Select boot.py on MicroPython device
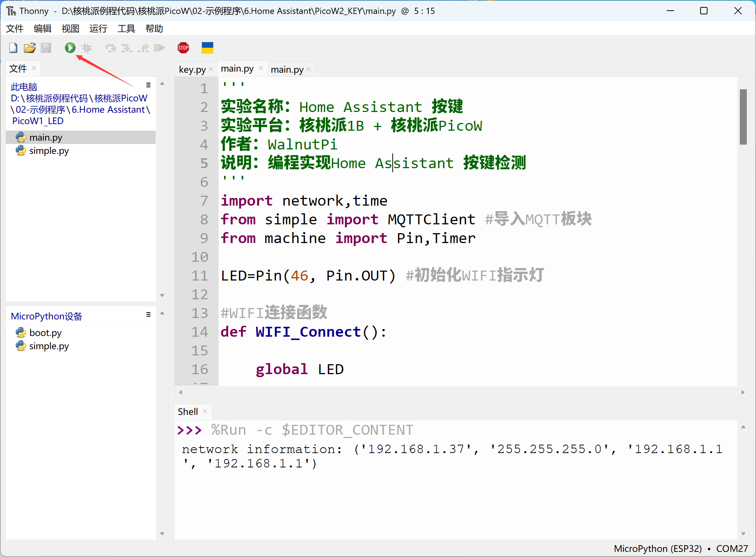This screenshot has width=756, height=557. (46, 333)
